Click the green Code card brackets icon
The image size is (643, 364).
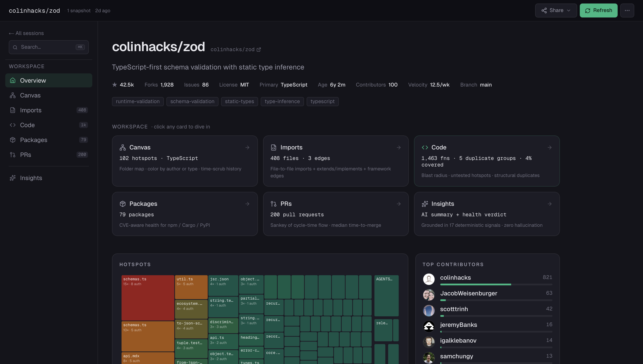click(x=425, y=147)
